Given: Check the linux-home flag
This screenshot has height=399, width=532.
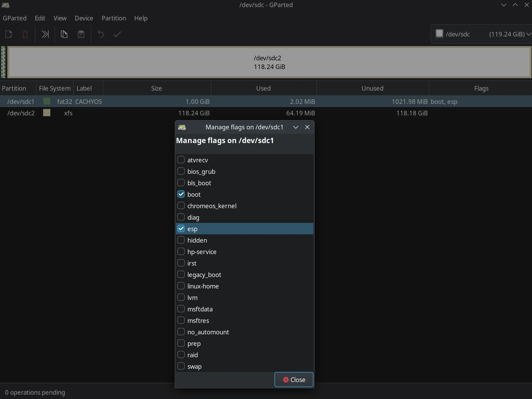Looking at the screenshot, I should tap(181, 286).
